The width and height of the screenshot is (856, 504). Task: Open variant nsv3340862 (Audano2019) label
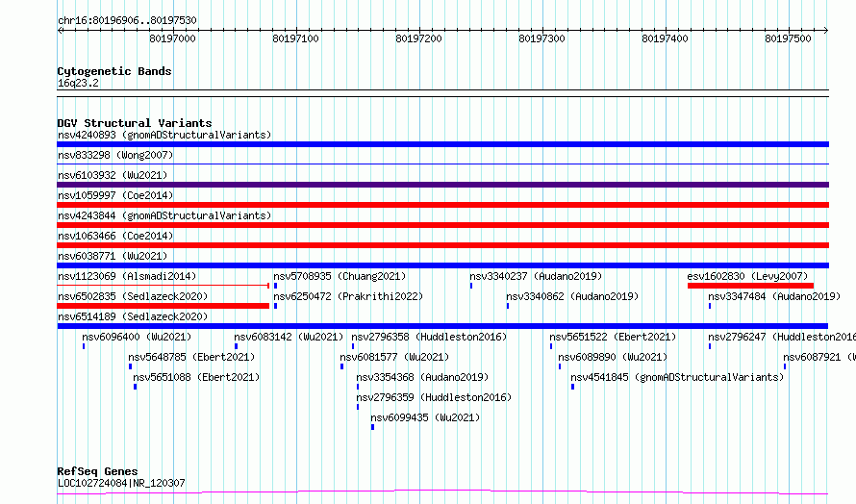[x=572, y=296]
